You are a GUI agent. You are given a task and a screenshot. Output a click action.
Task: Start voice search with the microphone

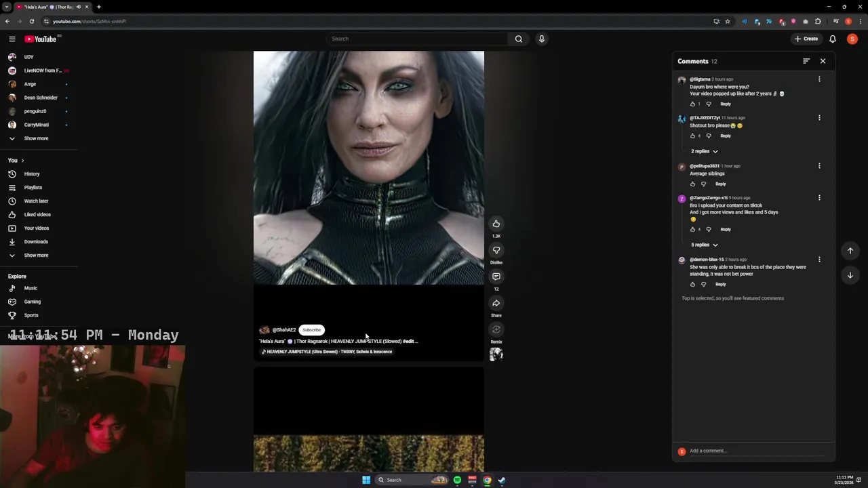541,39
